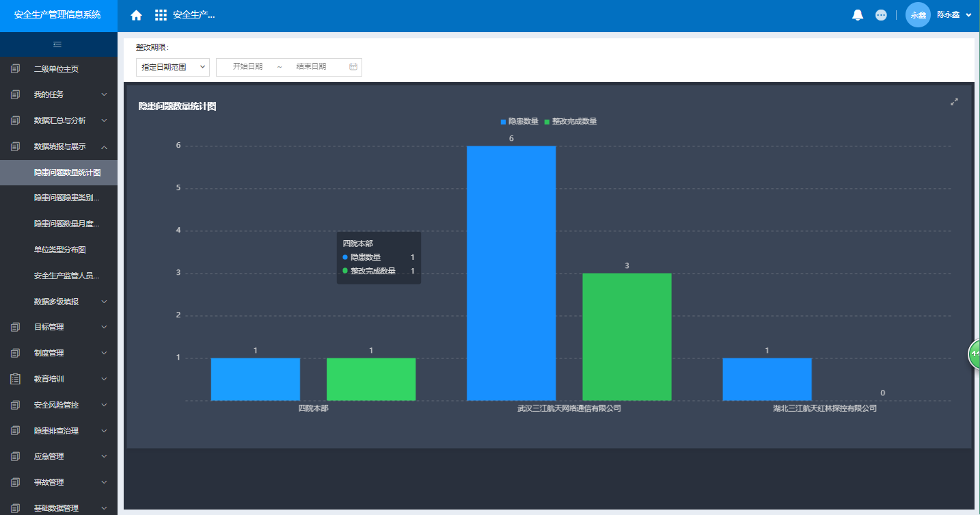980x515 pixels.
Task: Expand the 教育培训 chevron
Action: [104, 379]
